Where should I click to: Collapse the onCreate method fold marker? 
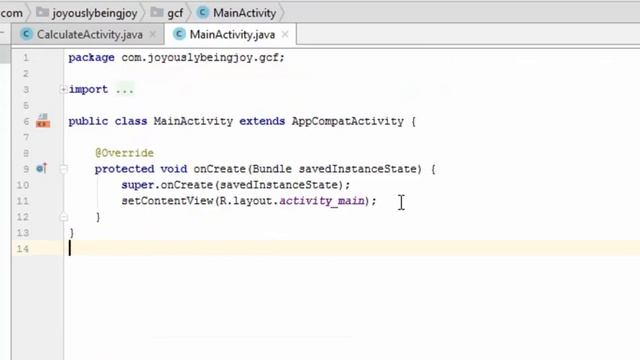(x=64, y=169)
